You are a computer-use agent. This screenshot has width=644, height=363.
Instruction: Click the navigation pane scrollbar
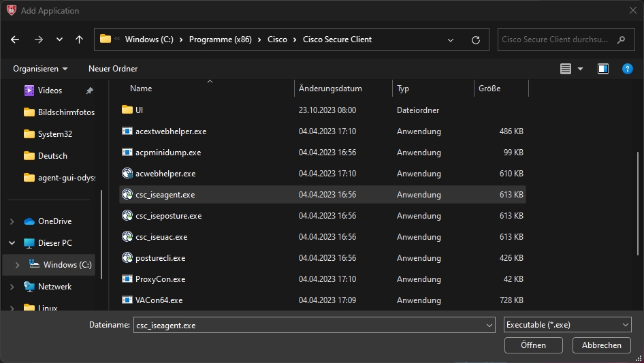click(x=101, y=234)
